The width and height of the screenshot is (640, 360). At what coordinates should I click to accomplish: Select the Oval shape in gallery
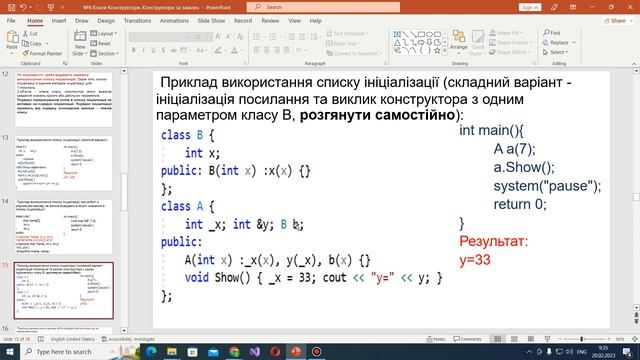(x=429, y=34)
